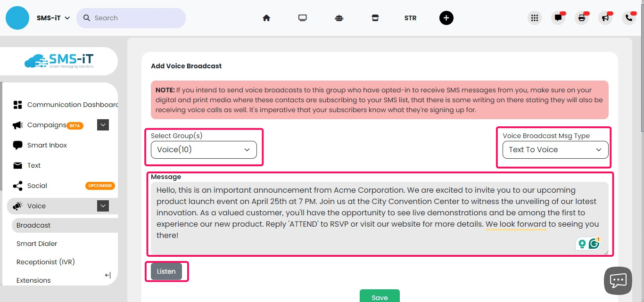The width and height of the screenshot is (644, 302).
Task: Click the chat bubble widget bottom right
Action: pos(618,280)
